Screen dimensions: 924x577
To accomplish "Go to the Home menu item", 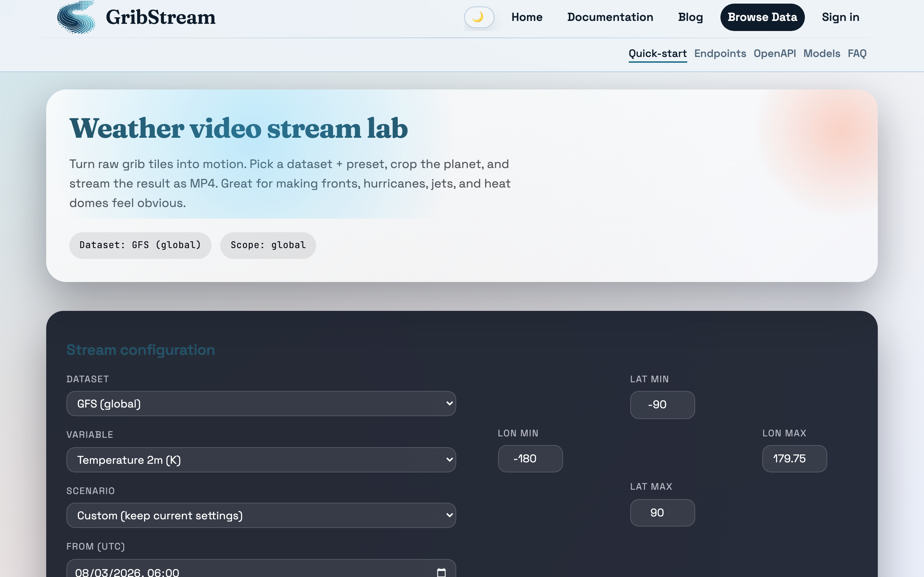I will 527,17.
